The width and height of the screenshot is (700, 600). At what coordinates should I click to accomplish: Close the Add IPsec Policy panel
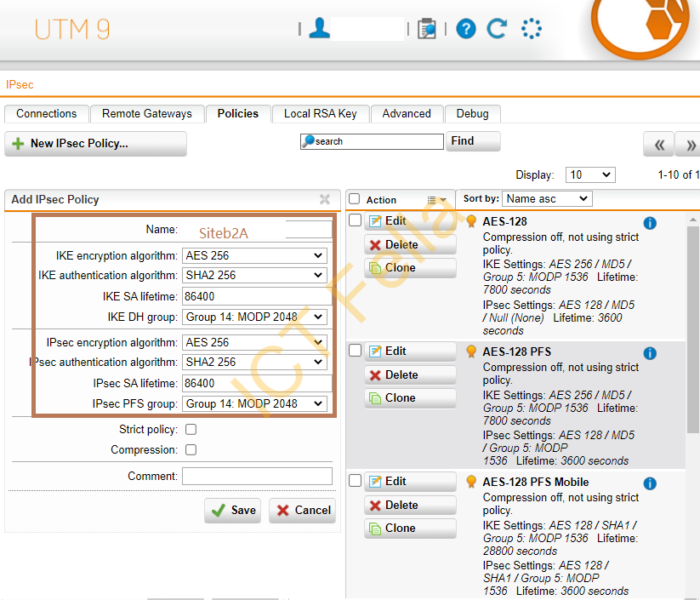[325, 199]
